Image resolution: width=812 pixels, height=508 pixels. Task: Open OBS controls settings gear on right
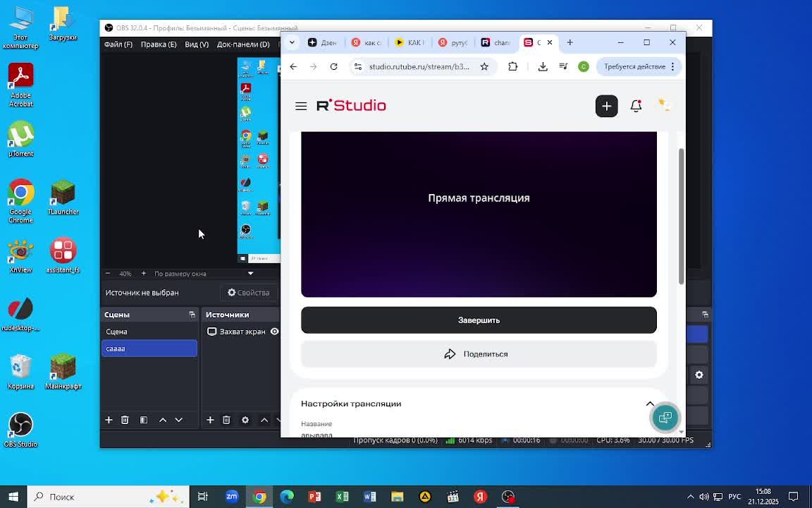699,375
